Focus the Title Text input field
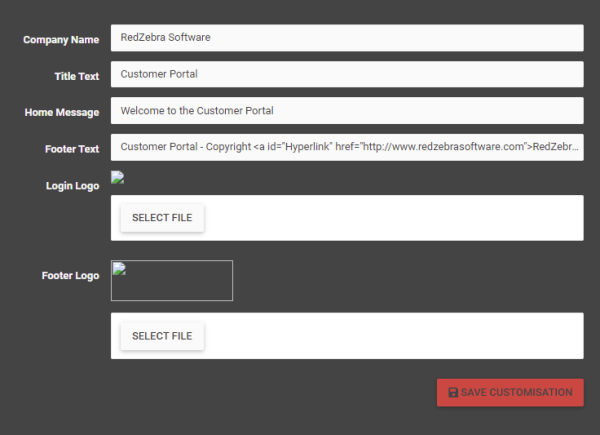600x435 pixels. [x=347, y=74]
